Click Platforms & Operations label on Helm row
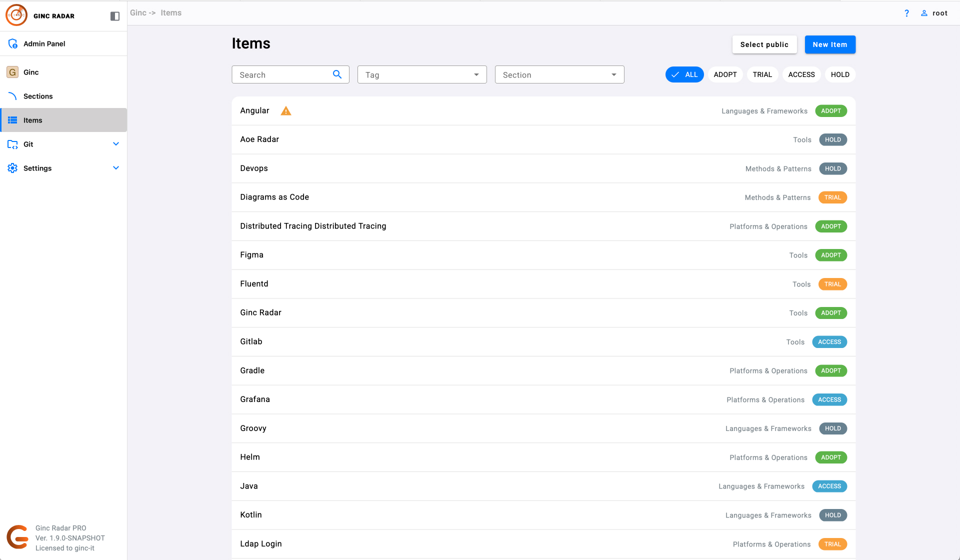This screenshot has width=960, height=560. 768,458
